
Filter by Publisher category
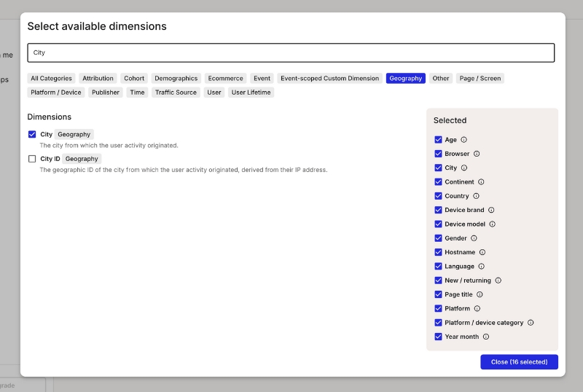(x=106, y=93)
